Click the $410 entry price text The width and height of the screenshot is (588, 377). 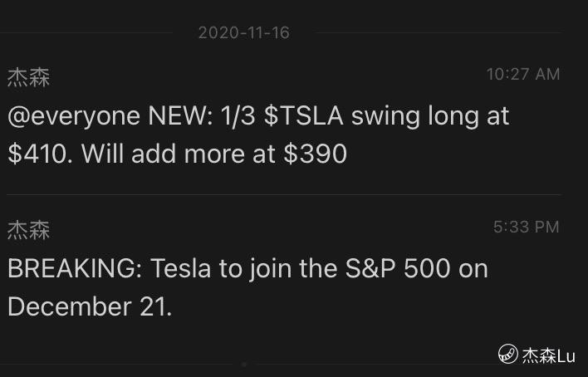[x=39, y=154]
